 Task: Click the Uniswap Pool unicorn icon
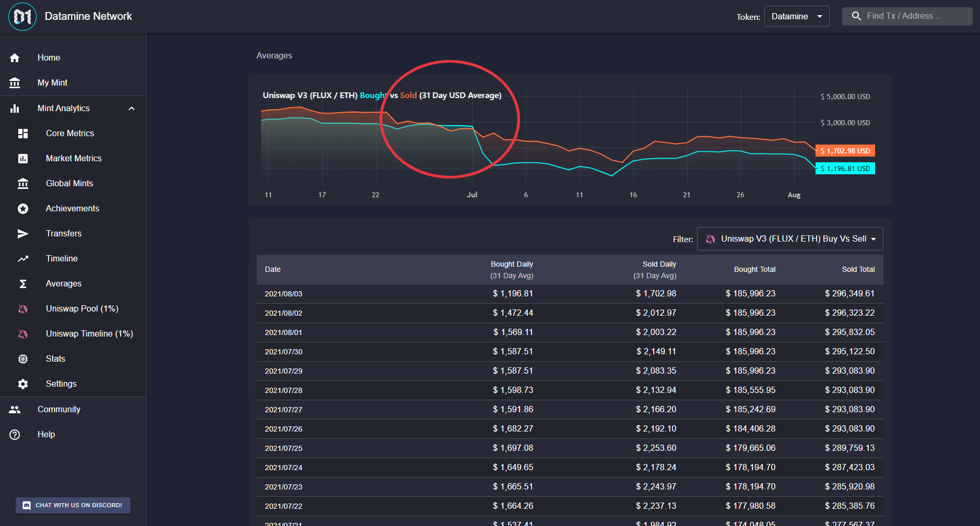point(23,309)
